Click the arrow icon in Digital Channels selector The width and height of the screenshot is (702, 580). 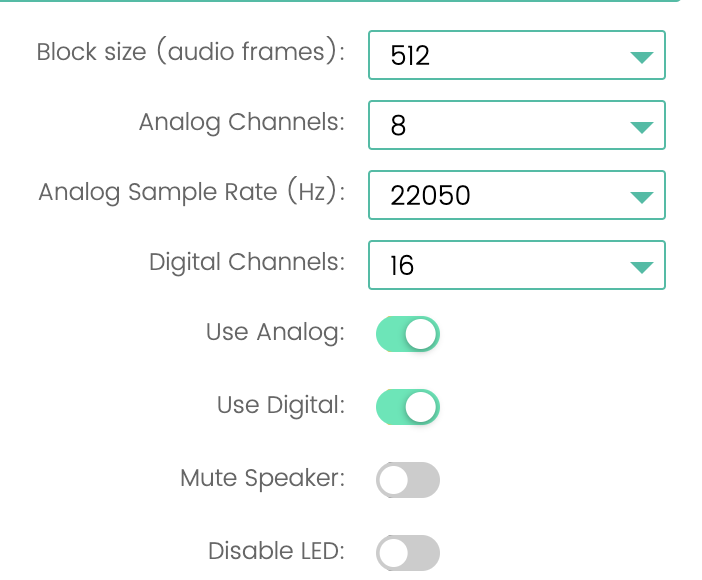pyautogui.click(x=642, y=267)
